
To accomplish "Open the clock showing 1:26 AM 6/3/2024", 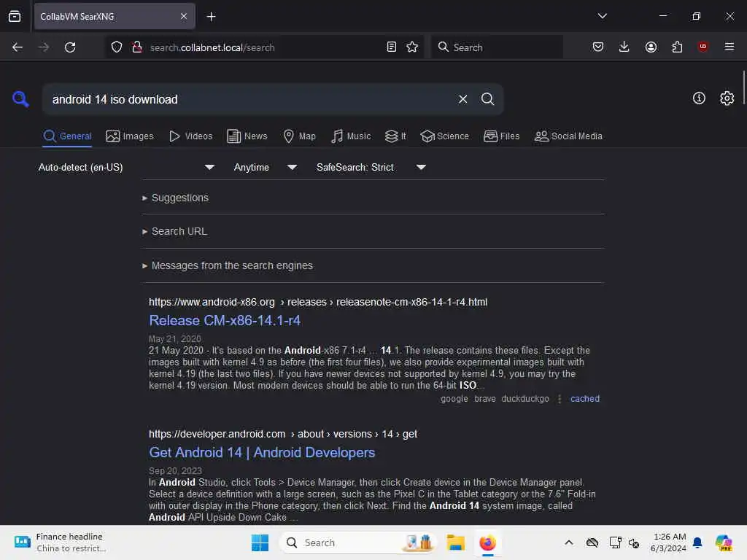I will [x=668, y=542].
